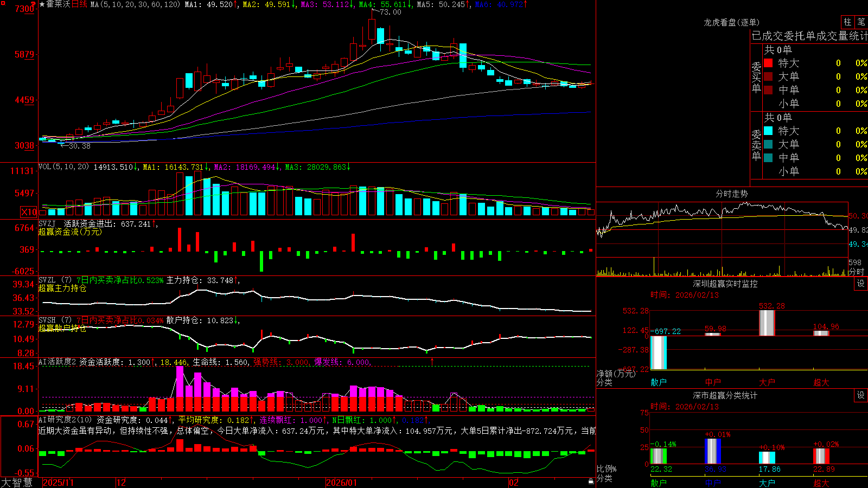
Task: Click the SVZJ 活跃资金进出 indicator label
Action: point(77,224)
